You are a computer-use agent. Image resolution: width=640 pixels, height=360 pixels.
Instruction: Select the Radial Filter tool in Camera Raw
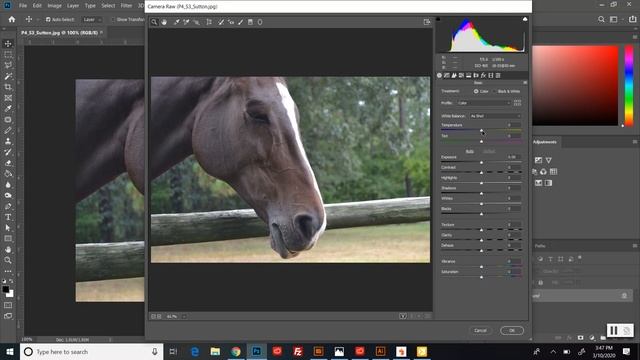(x=260, y=22)
